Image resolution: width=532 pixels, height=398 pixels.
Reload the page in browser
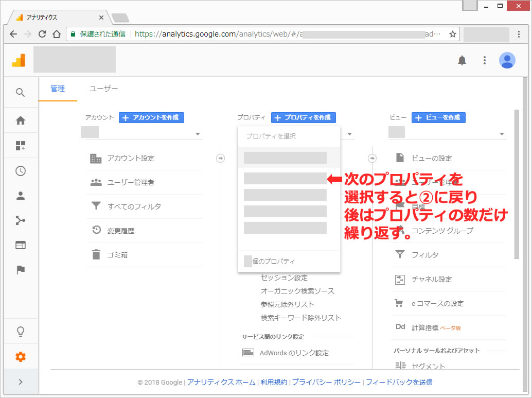pyautogui.click(x=42, y=34)
